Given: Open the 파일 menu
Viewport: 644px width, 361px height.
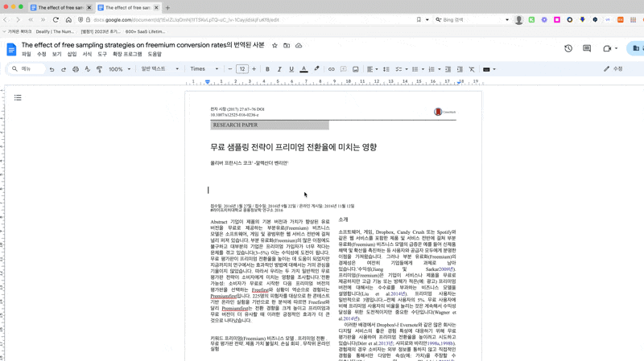Looking at the screenshot, I should coord(27,54).
